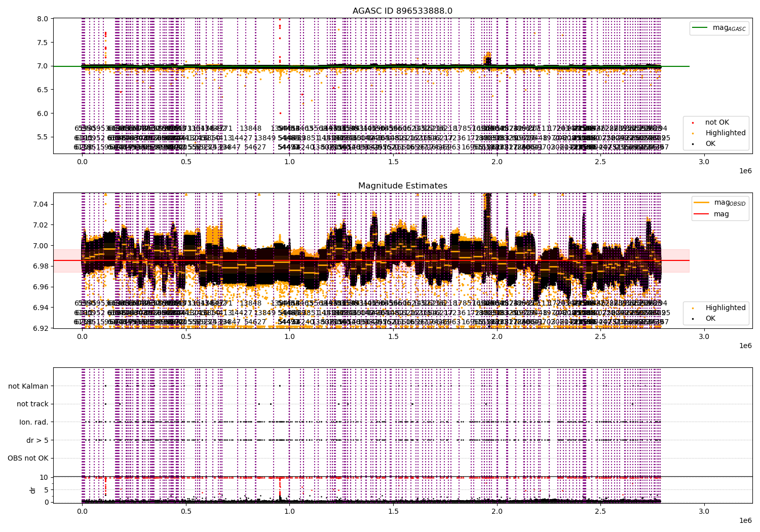Click the '2.0' x-tick under the Magnitude Estimates plot

point(497,336)
